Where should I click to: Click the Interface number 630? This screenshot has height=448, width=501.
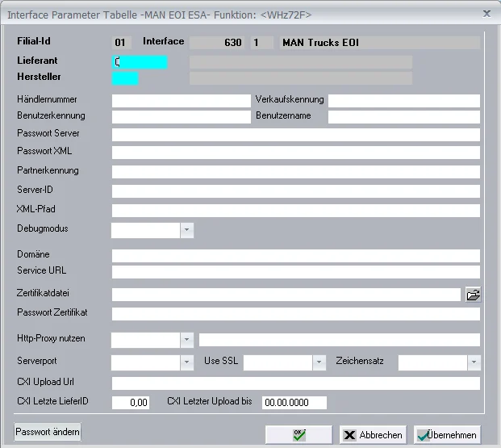click(x=217, y=43)
